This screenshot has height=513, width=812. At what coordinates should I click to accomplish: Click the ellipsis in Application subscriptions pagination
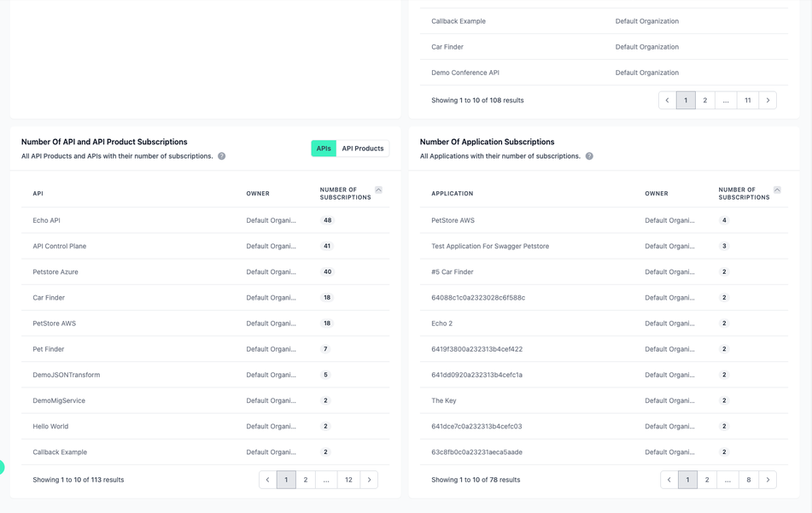click(x=727, y=480)
